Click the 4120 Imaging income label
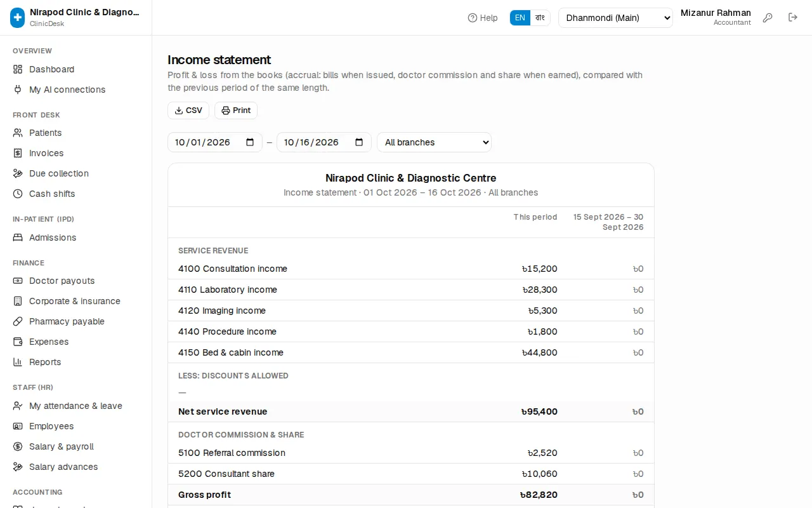 (x=222, y=311)
